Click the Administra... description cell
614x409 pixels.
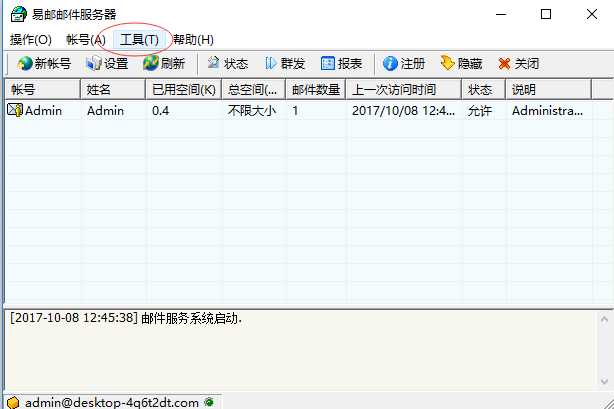click(x=547, y=111)
